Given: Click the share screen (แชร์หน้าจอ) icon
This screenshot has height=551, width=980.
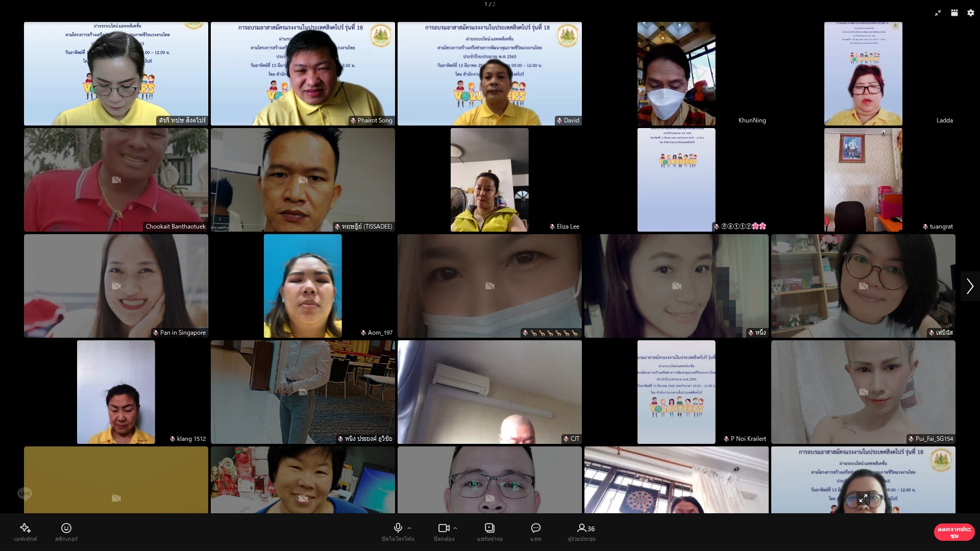Looking at the screenshot, I should 489,528.
